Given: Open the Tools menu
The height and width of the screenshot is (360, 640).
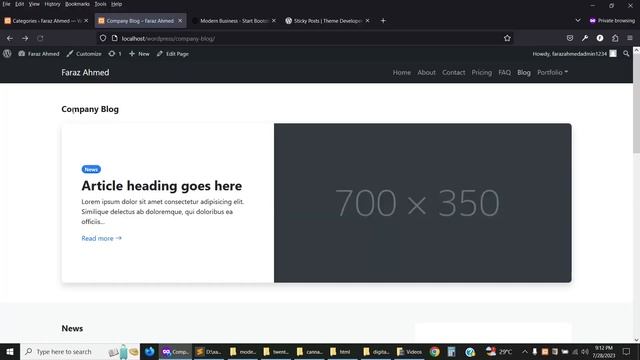Looking at the screenshot, I should coord(100,4).
